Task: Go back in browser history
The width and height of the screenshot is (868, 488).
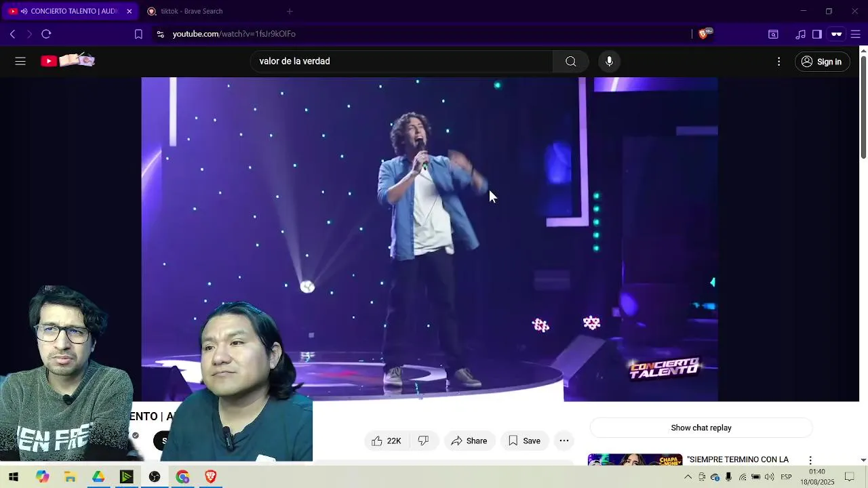Action: pyautogui.click(x=12, y=34)
